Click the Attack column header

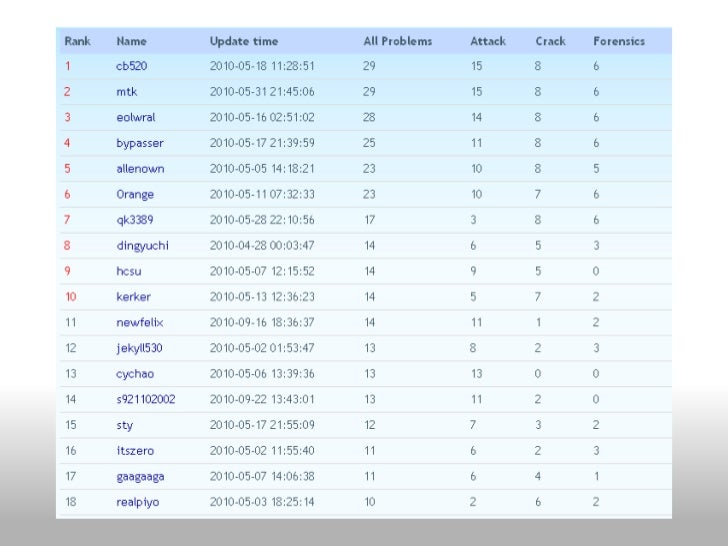pyautogui.click(x=488, y=41)
